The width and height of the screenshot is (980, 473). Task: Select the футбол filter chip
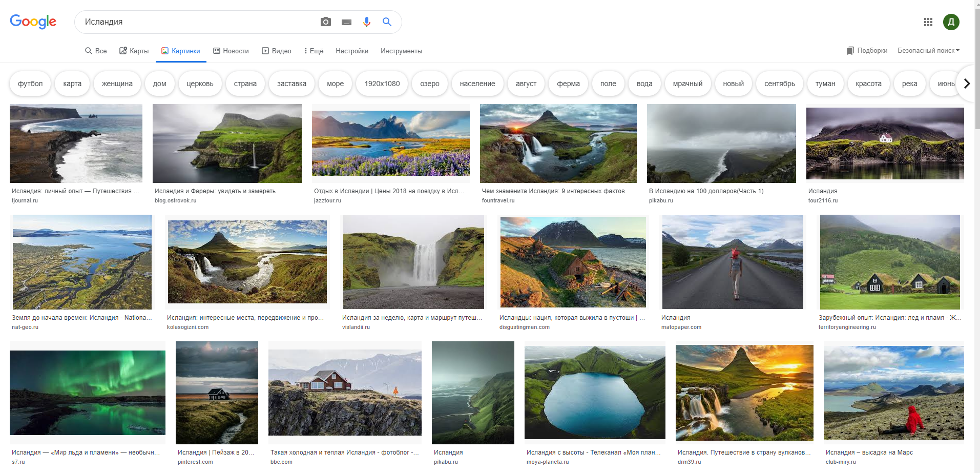coord(30,84)
